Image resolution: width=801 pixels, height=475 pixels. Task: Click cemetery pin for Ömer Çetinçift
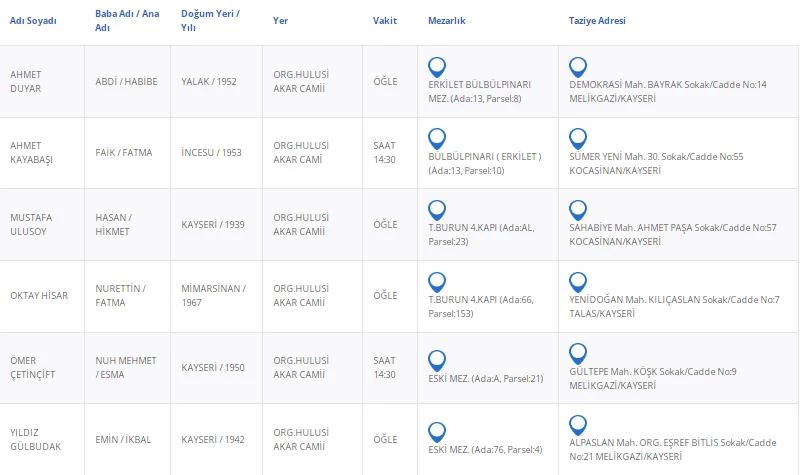[x=436, y=359]
